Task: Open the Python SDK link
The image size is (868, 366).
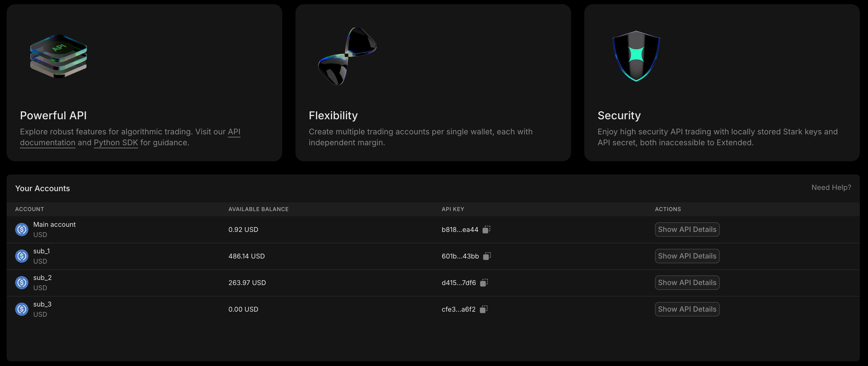Action: coord(116,143)
